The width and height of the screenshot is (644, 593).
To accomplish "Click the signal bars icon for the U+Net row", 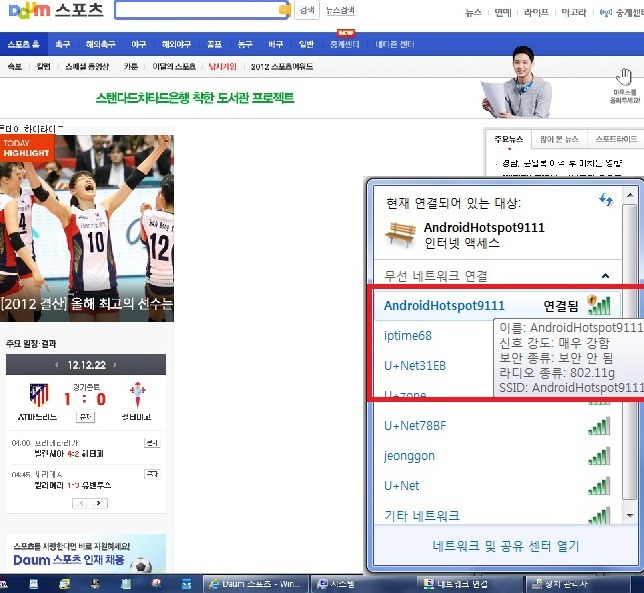I will pos(599,486).
